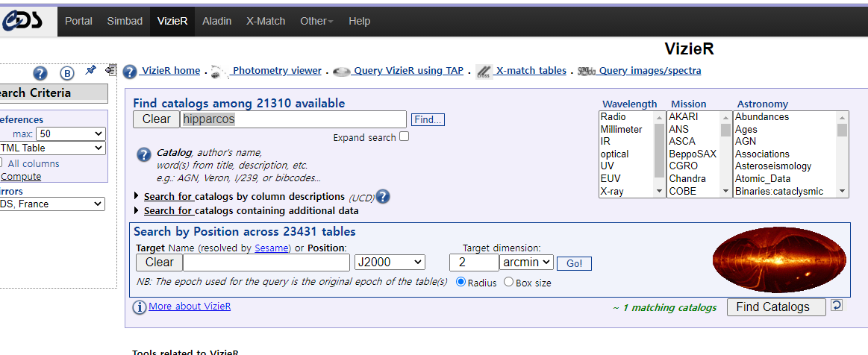
Task: Click the Go! button
Action: (574, 264)
